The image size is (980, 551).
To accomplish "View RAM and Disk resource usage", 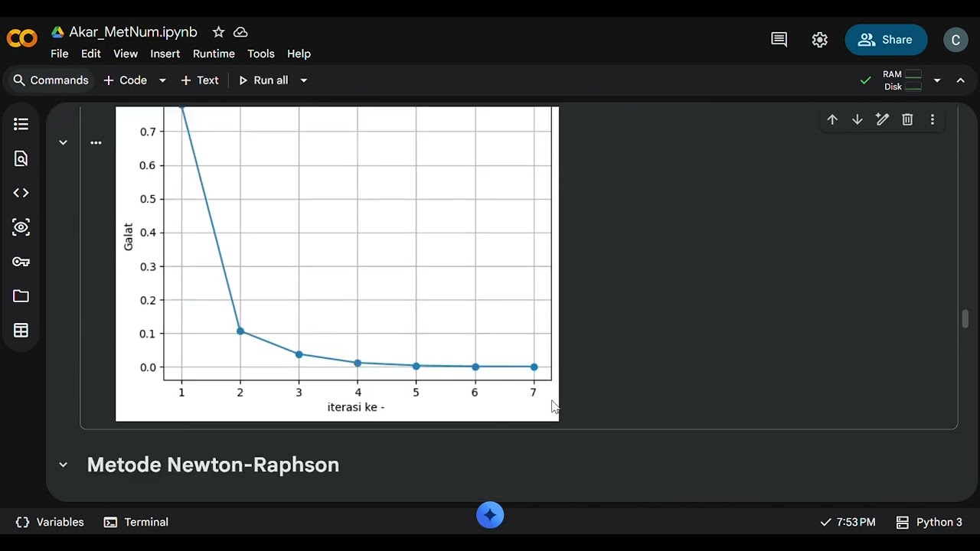I will pyautogui.click(x=902, y=80).
